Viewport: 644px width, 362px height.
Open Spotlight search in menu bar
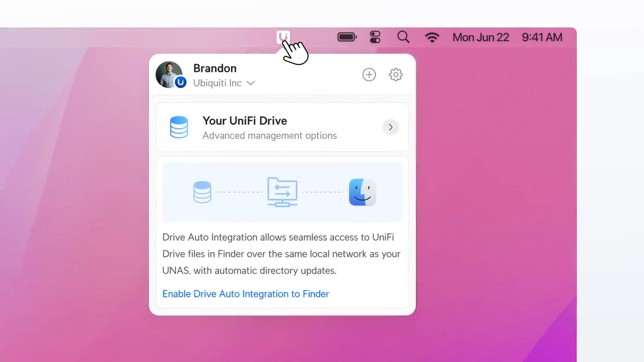coord(403,37)
